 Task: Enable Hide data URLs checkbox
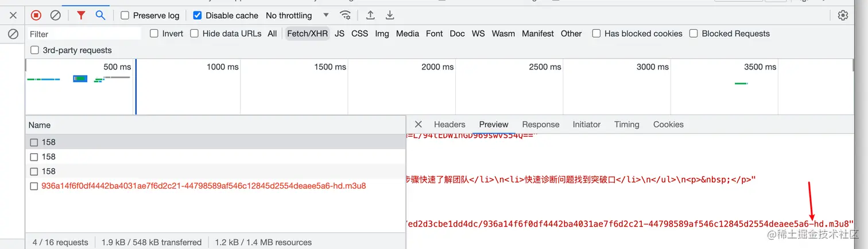click(194, 33)
